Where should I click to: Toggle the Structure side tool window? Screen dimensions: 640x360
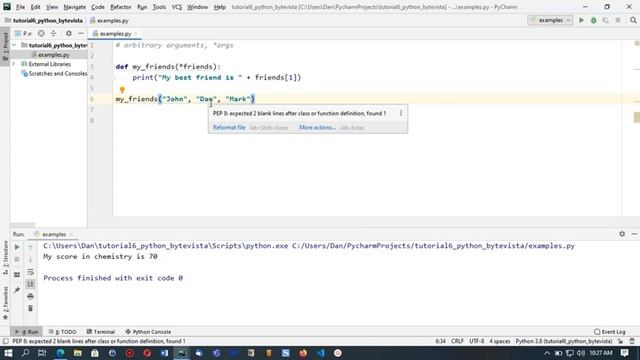[5, 258]
